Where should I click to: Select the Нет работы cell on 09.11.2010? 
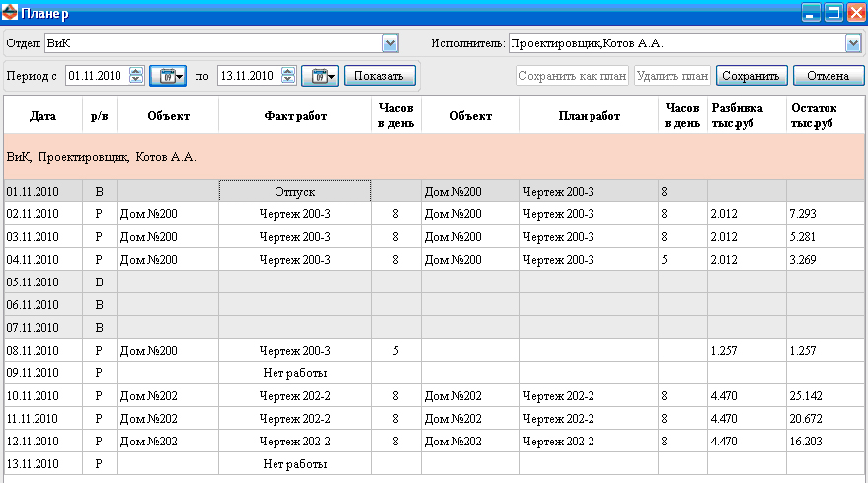[x=295, y=373]
